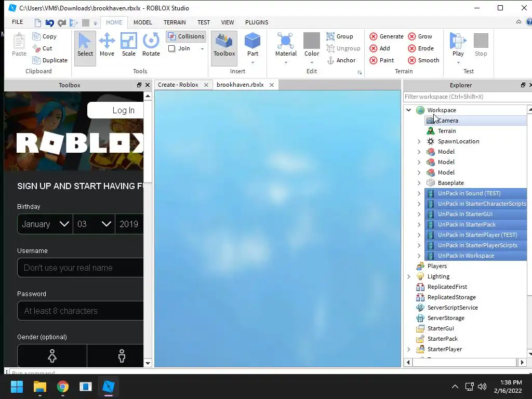The height and width of the screenshot is (399, 532).
Task: Open the Material picker
Action: 286,45
